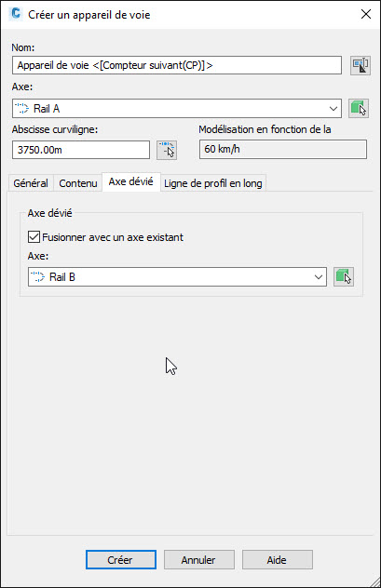
Task: Select the Axe dévié tab
Action: (x=131, y=181)
